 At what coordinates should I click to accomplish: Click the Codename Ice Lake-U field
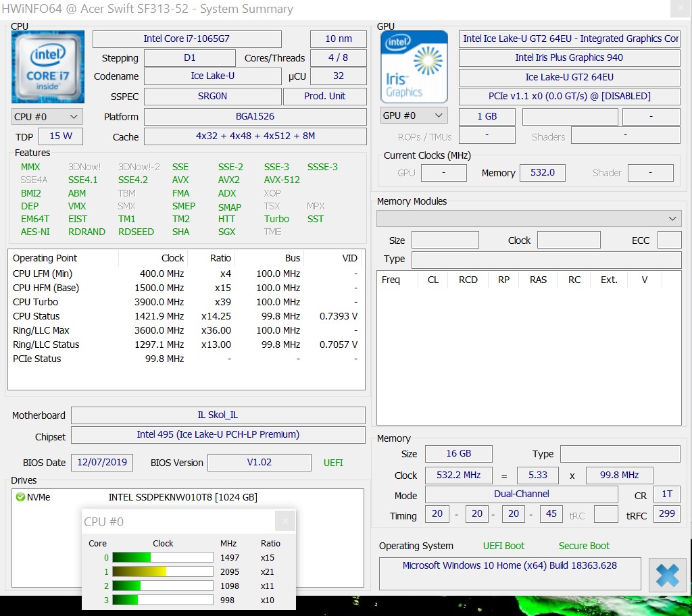click(x=213, y=76)
